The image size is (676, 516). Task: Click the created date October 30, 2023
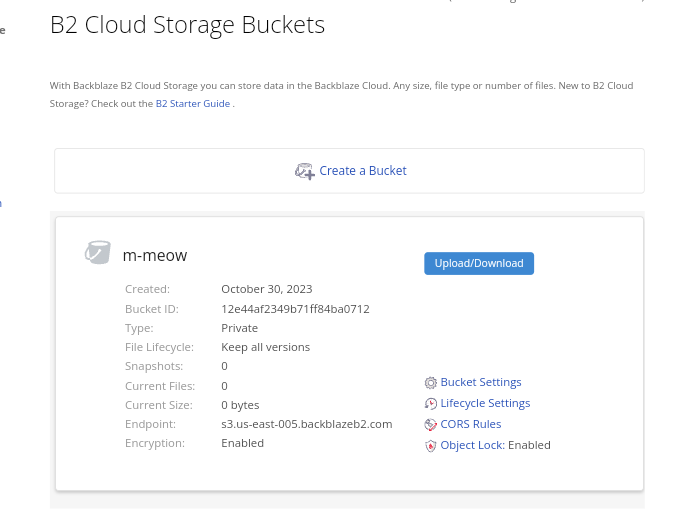pyautogui.click(x=266, y=289)
